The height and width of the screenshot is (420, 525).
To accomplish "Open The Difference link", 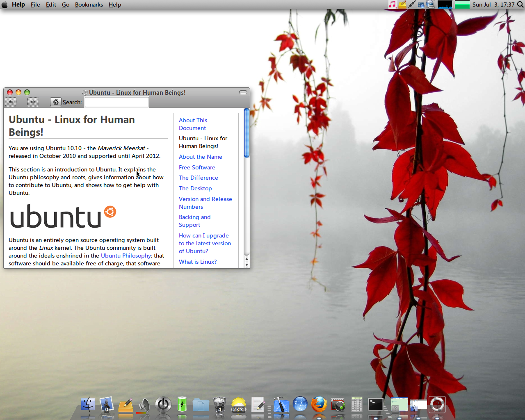I will 199,178.
